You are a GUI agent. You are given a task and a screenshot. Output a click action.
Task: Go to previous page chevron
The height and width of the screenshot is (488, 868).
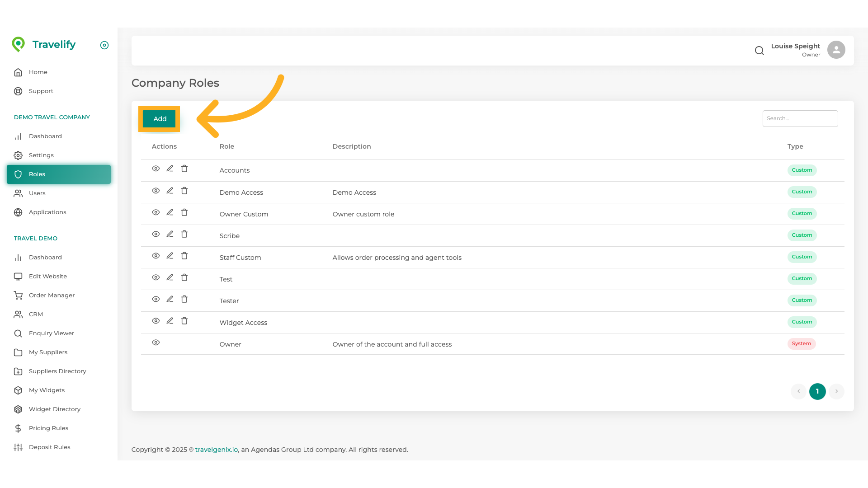point(798,391)
